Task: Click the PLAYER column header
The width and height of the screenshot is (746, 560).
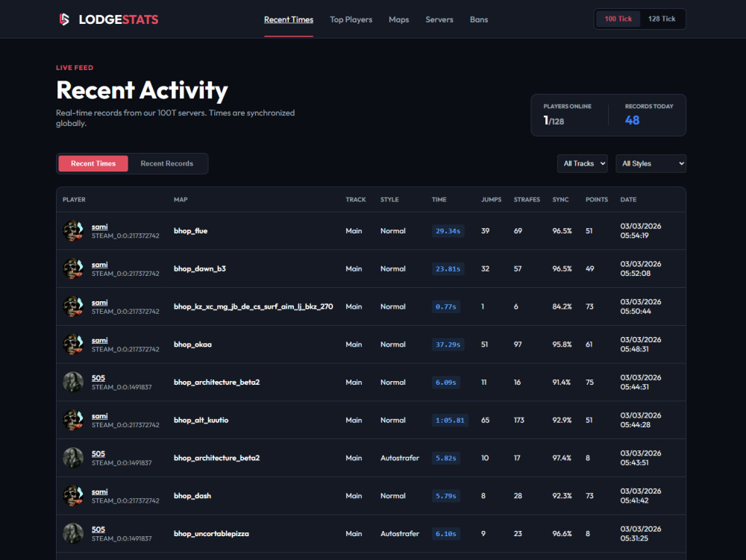Action: point(74,200)
